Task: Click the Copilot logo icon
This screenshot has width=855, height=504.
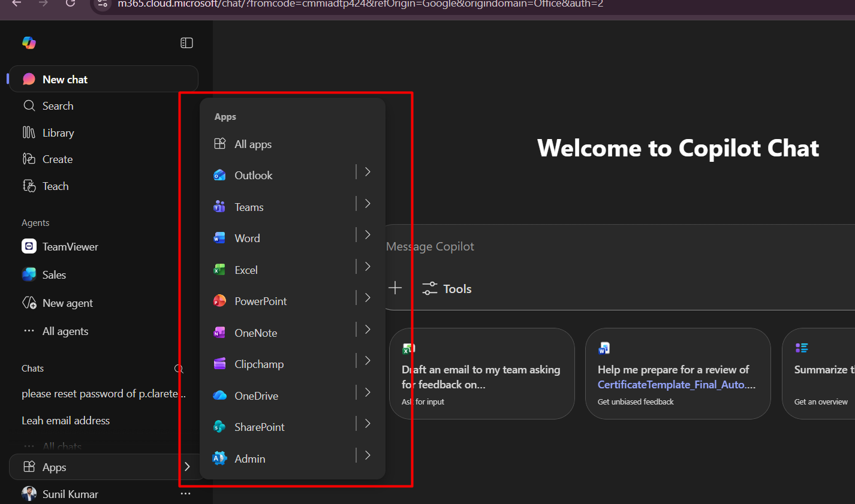Action: coord(29,43)
